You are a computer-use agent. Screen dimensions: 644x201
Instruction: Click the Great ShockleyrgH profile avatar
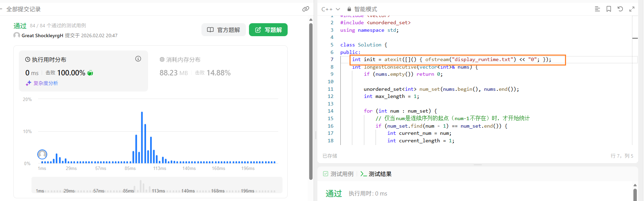[x=16, y=35]
